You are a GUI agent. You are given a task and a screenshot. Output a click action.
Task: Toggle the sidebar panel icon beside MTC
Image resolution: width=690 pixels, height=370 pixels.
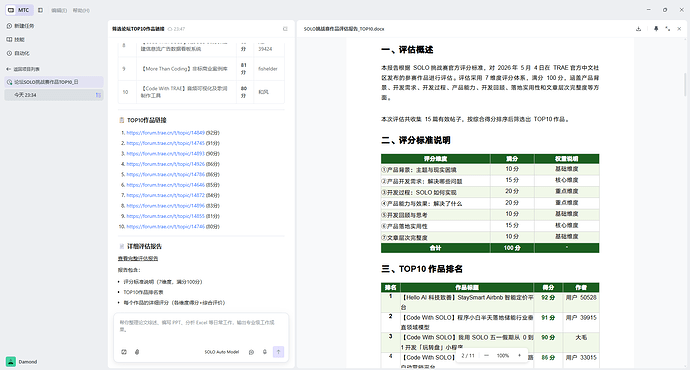coord(40,10)
